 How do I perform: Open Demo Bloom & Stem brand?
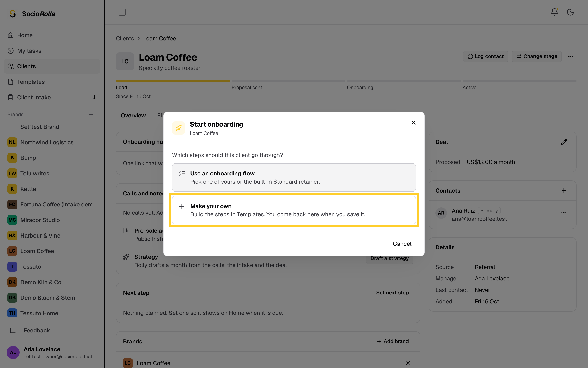[52, 298]
